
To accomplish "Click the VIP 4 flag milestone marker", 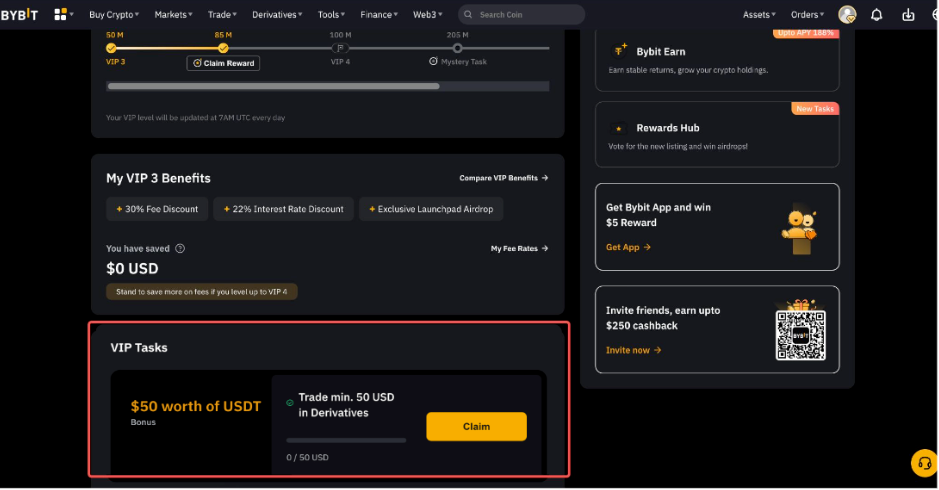I will pos(340,48).
